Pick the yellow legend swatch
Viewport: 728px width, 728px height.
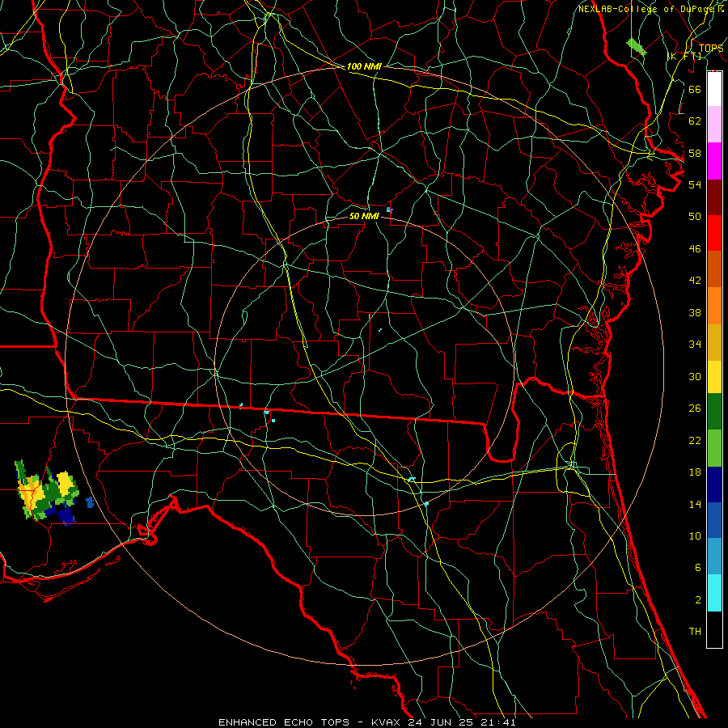click(x=714, y=377)
